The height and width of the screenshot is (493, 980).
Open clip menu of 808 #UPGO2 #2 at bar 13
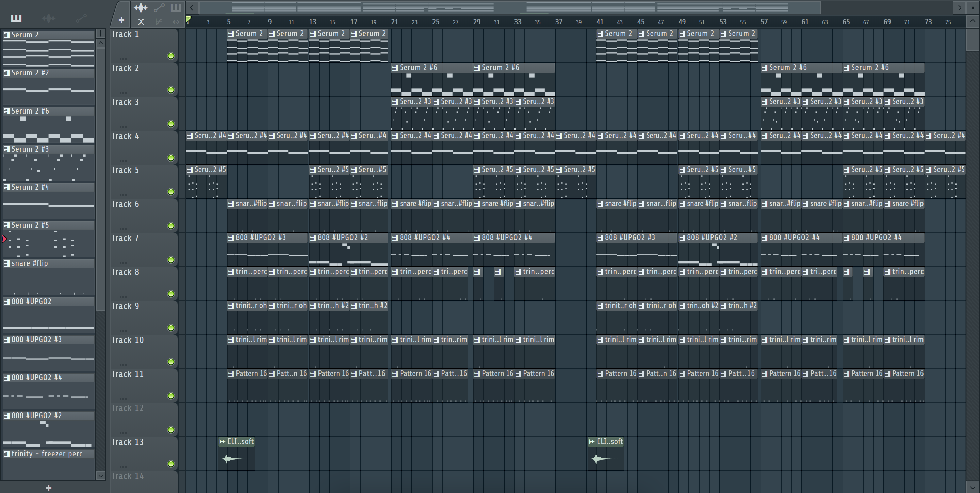pyautogui.click(x=313, y=238)
